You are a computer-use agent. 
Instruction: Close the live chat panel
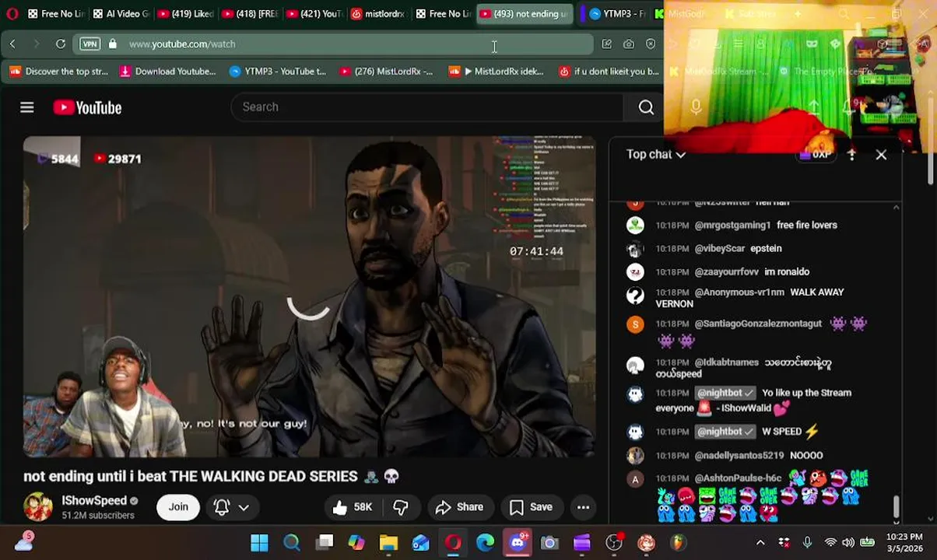coord(881,155)
